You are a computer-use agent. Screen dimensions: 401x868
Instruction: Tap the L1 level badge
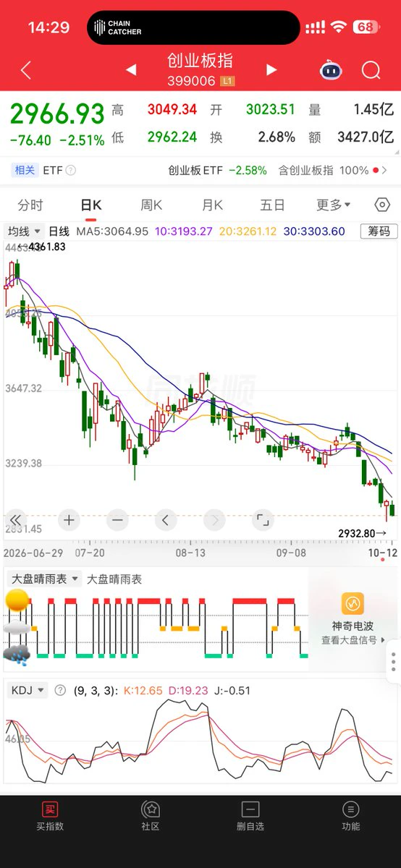227,81
